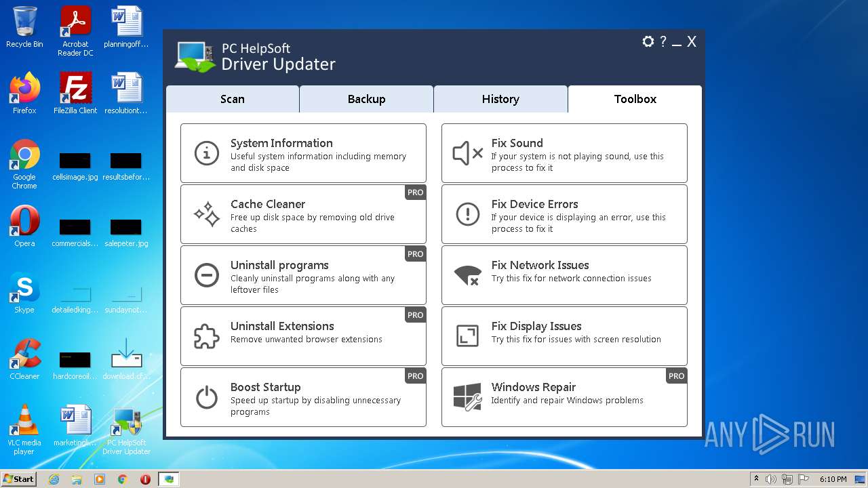The height and width of the screenshot is (488, 868).
Task: Click the PC HelpSoft logo icon
Action: coord(195,57)
